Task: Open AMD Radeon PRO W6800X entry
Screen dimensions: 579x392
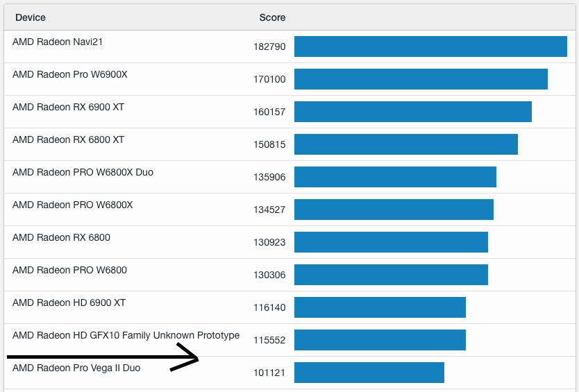Action: pyautogui.click(x=72, y=205)
